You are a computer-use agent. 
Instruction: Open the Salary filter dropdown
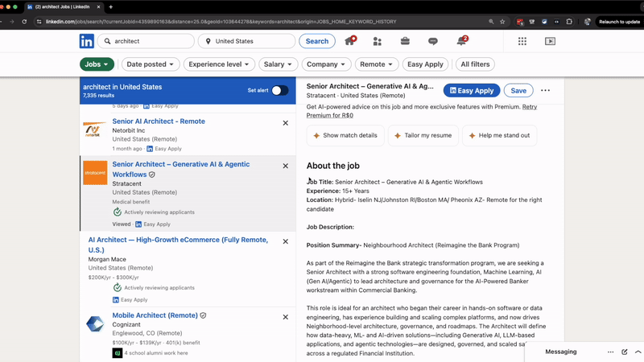pos(278,64)
